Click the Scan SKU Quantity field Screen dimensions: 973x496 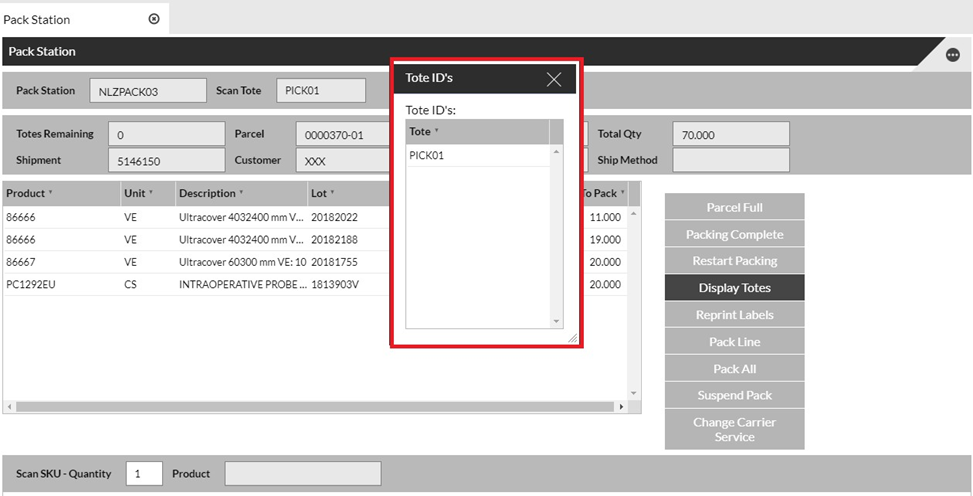click(x=144, y=473)
